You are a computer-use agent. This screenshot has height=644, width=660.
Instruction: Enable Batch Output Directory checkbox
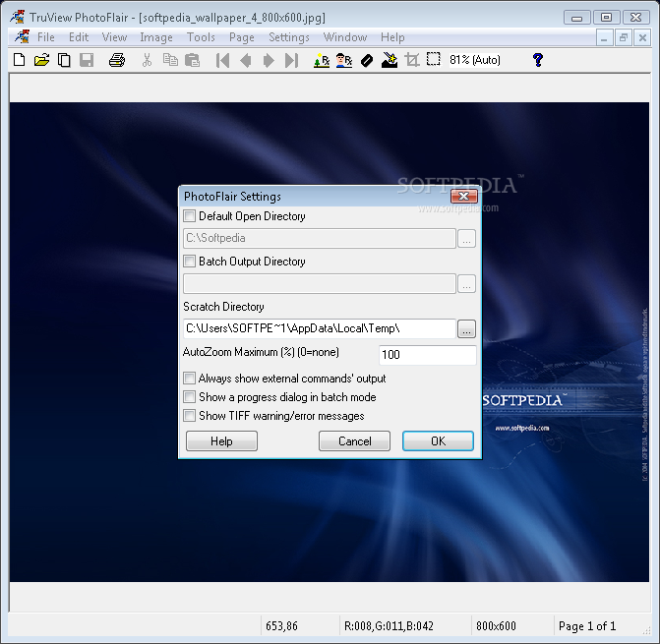[190, 262]
